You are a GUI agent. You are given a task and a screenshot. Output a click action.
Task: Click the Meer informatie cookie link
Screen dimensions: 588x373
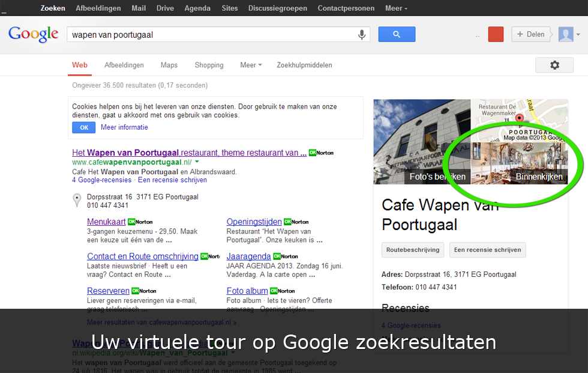click(124, 127)
